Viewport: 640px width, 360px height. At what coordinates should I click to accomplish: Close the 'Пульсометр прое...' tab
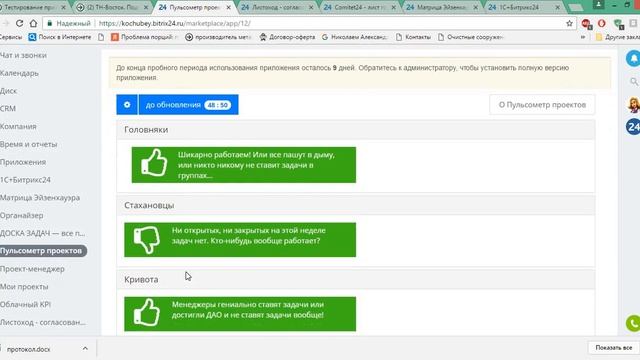(228, 7)
